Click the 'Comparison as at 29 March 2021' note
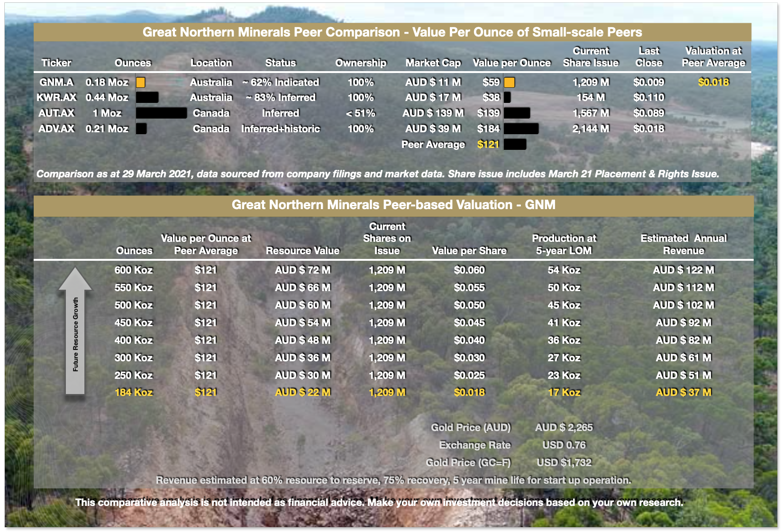 [377, 174]
